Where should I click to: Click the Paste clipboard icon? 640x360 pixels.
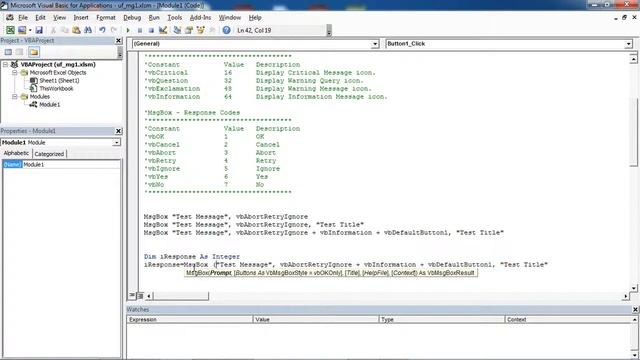coord(76,30)
